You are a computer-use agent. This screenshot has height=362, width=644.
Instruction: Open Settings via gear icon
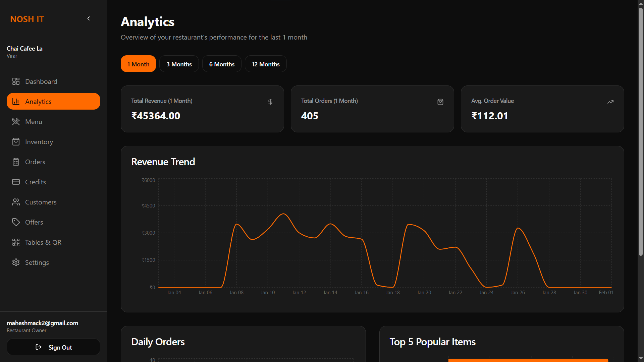(x=16, y=262)
